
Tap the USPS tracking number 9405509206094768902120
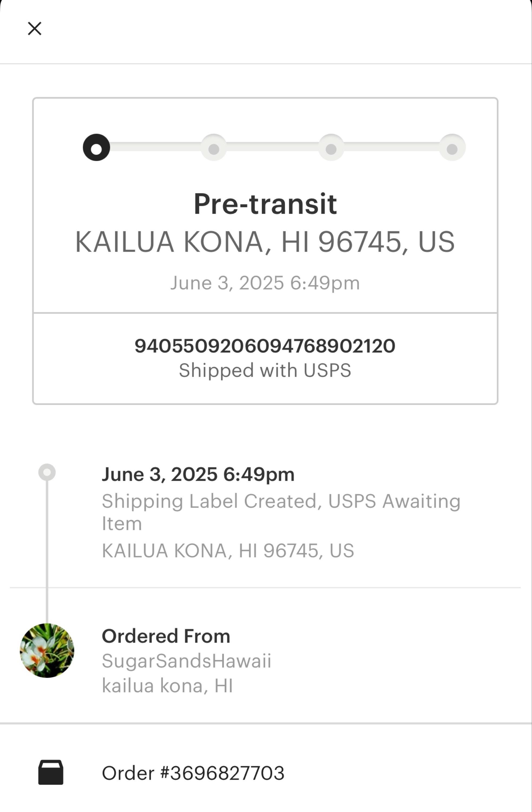click(265, 346)
